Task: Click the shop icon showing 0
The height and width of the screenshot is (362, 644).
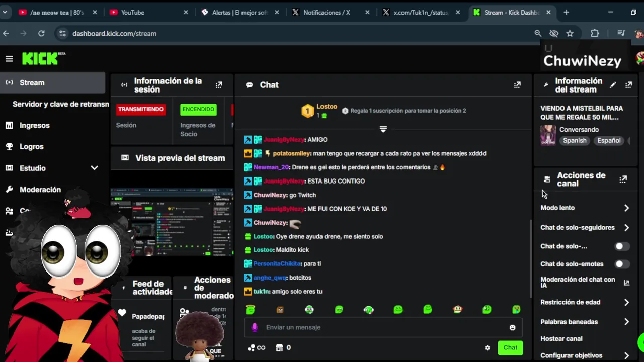Action: coord(283,347)
